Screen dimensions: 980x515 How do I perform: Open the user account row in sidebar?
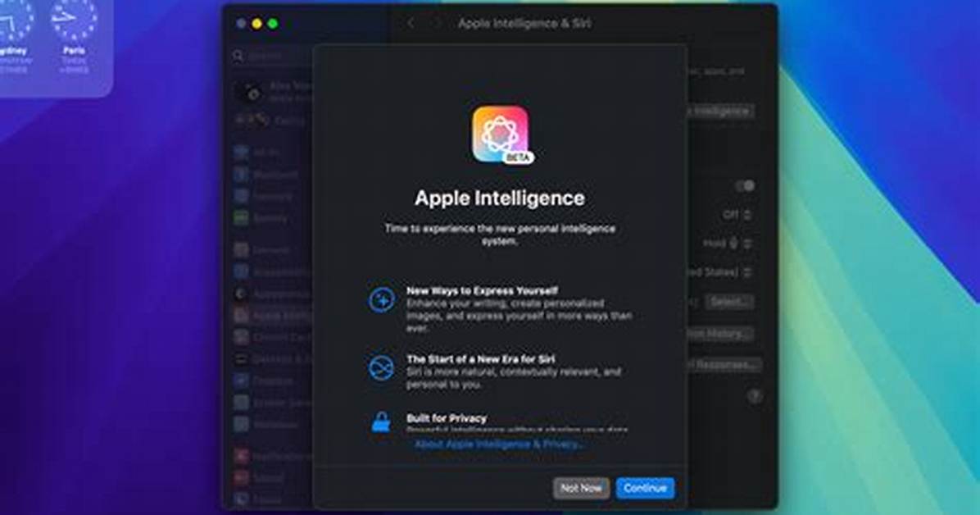click(273, 93)
